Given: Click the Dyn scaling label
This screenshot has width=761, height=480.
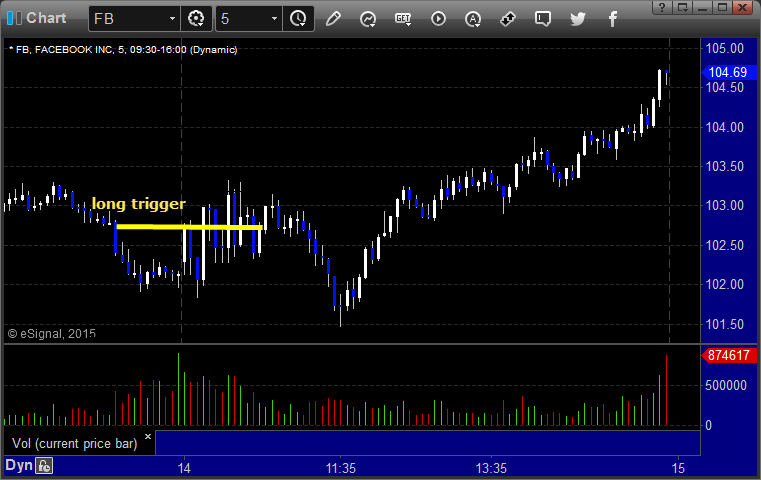Looking at the screenshot, I should pos(19,465).
